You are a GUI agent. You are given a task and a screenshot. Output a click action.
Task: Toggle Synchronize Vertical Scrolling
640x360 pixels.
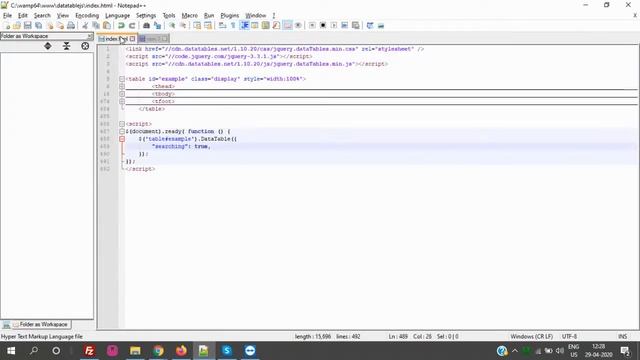click(197, 25)
